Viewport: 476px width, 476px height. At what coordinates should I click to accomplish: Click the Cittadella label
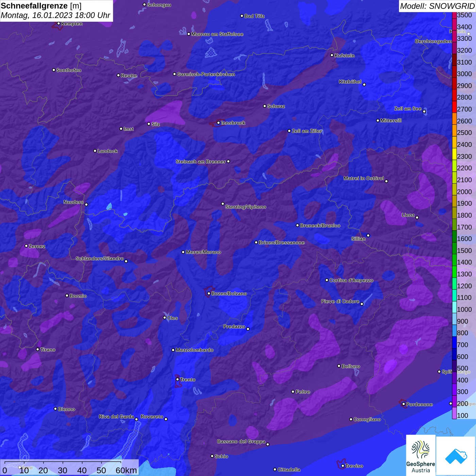coord(289,470)
